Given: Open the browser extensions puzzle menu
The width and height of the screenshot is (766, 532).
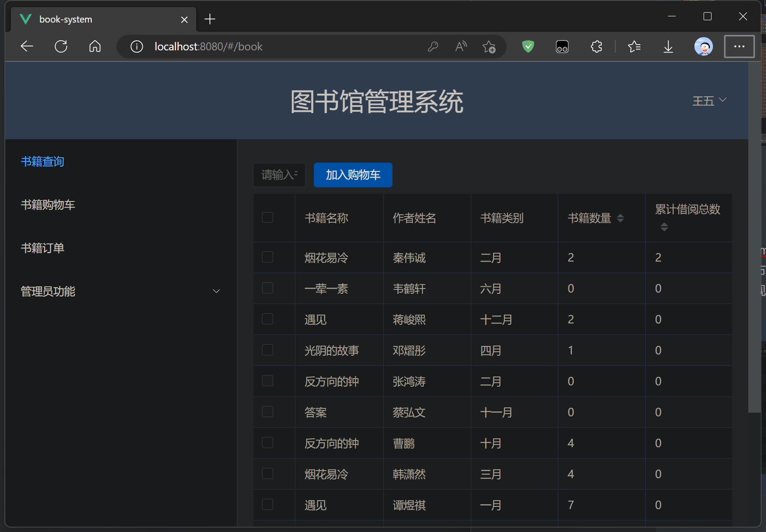Looking at the screenshot, I should click(597, 46).
